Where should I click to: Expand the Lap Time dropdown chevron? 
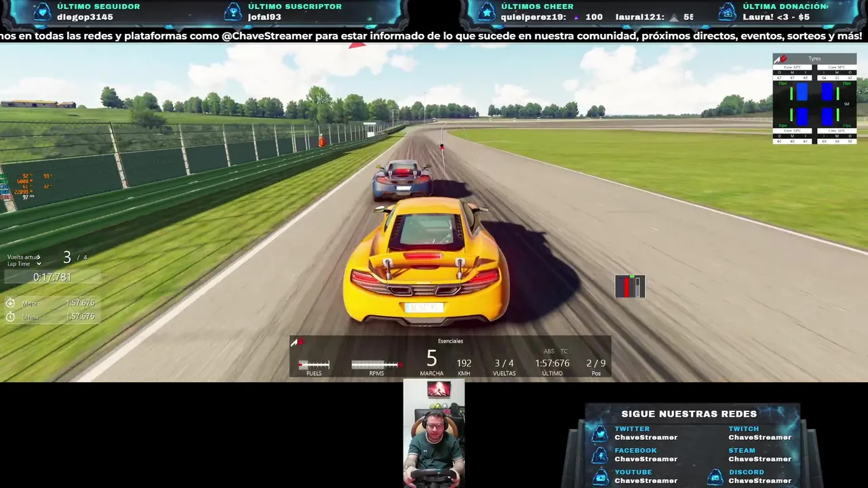click(39, 264)
